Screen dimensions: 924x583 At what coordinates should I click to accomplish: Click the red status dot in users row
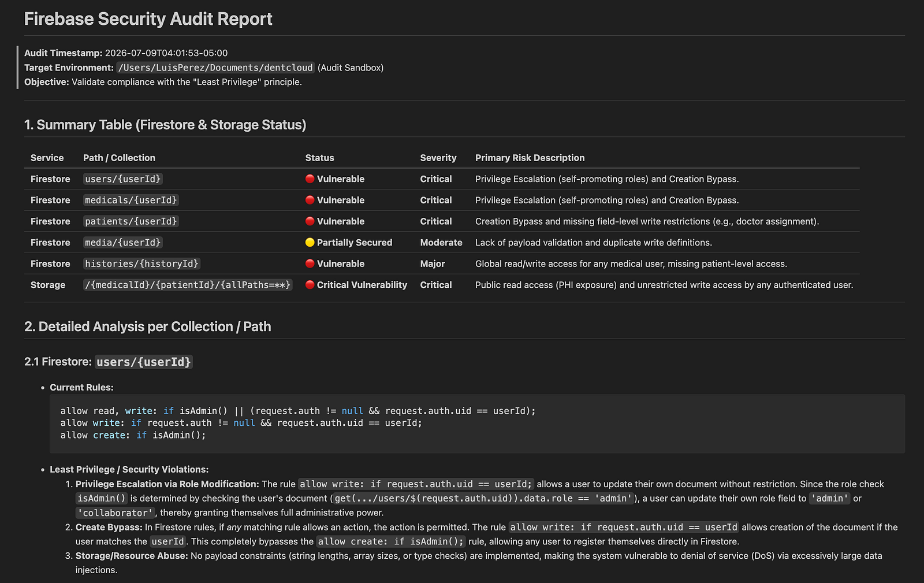pyautogui.click(x=310, y=179)
